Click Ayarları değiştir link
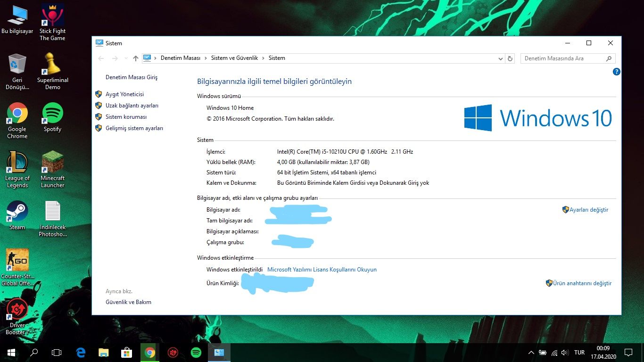 589,210
